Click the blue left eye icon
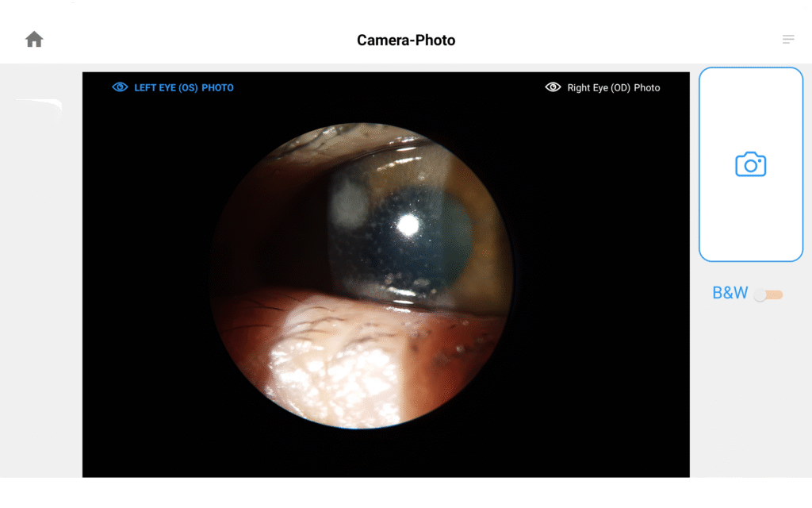The image size is (812, 508). 120,87
